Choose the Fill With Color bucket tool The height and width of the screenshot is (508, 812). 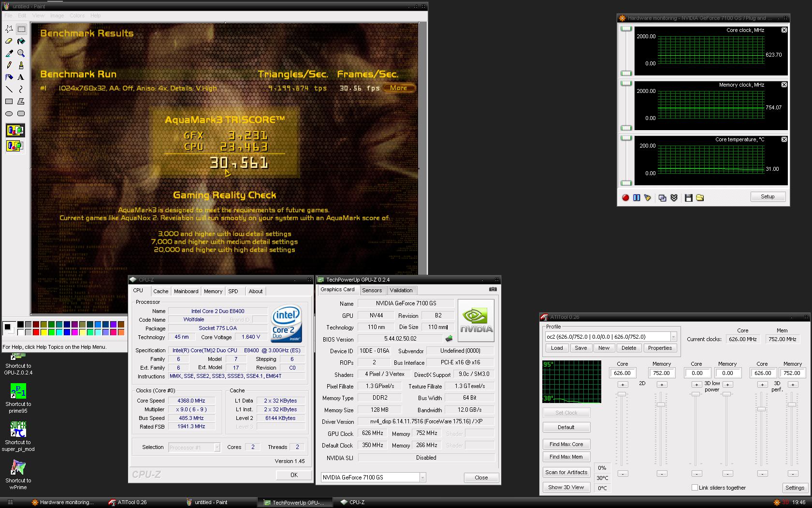(x=21, y=41)
